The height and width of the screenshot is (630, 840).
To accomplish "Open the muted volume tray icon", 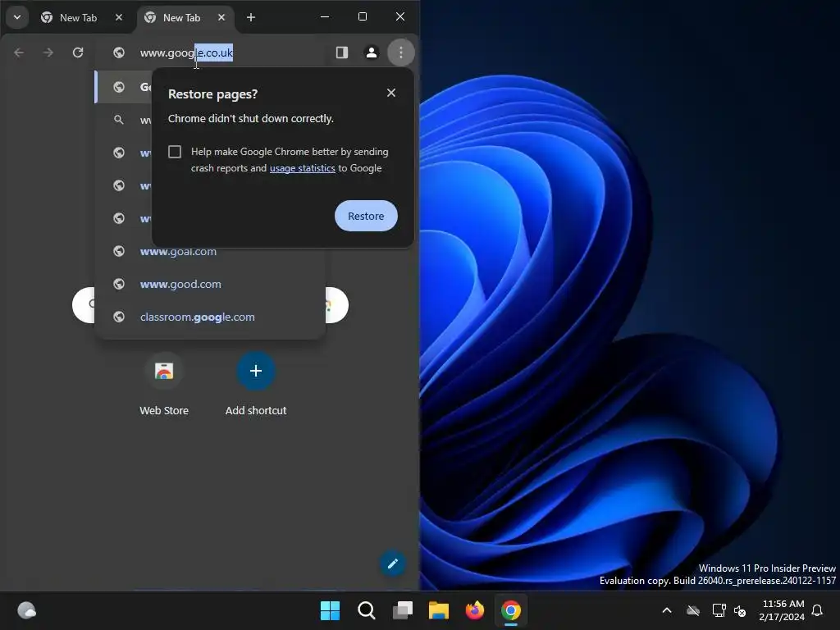I will click(740, 610).
